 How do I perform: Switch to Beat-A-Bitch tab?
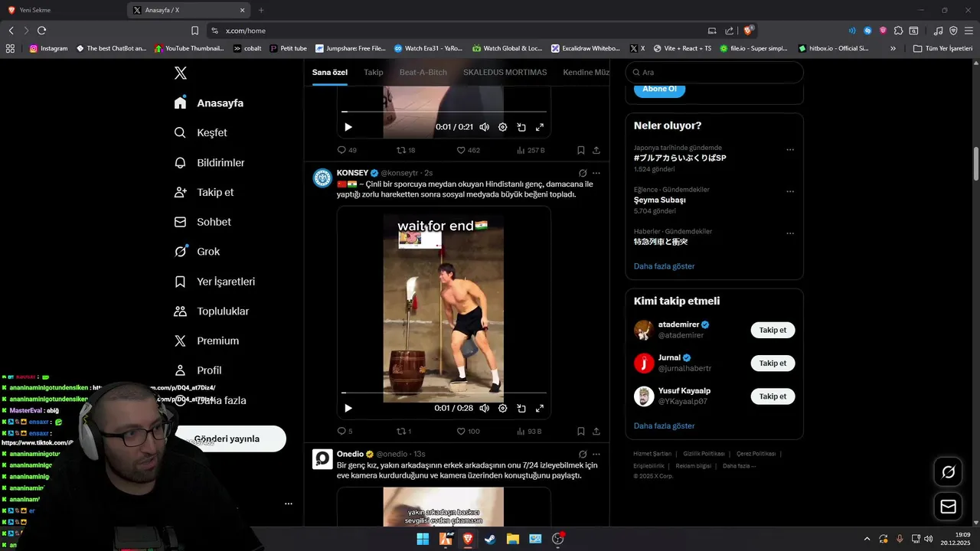coord(423,72)
